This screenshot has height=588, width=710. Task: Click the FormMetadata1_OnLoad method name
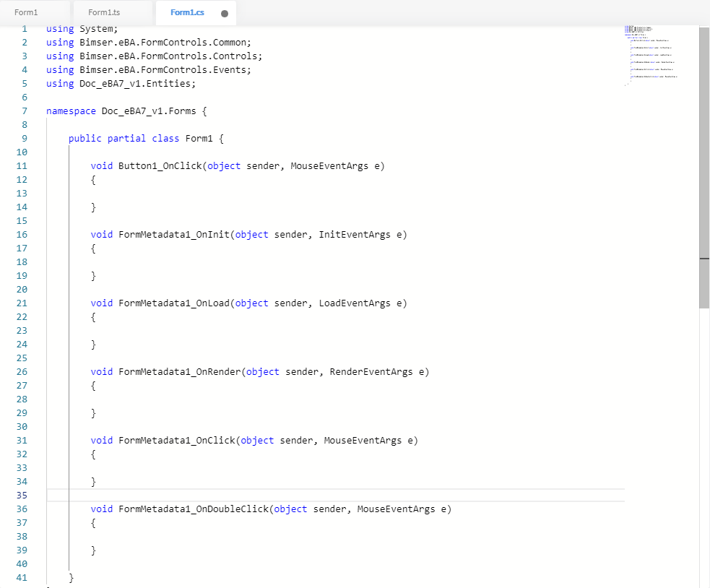click(173, 303)
